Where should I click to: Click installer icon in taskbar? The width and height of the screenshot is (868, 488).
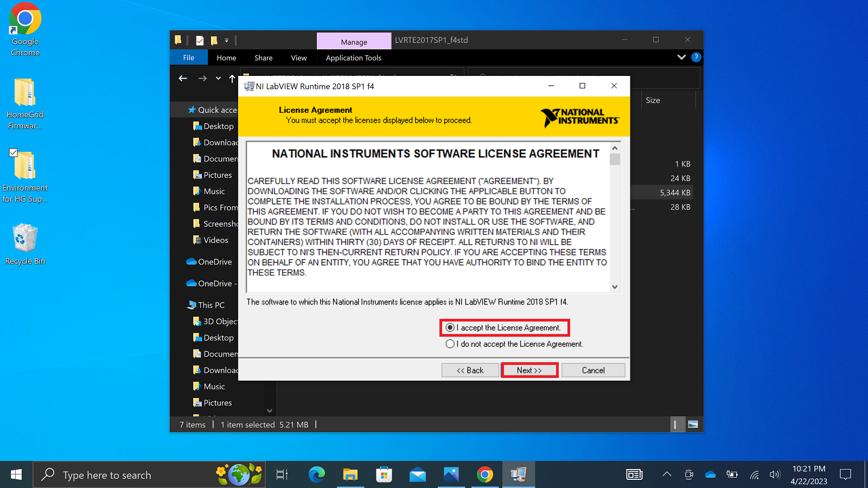(519, 475)
